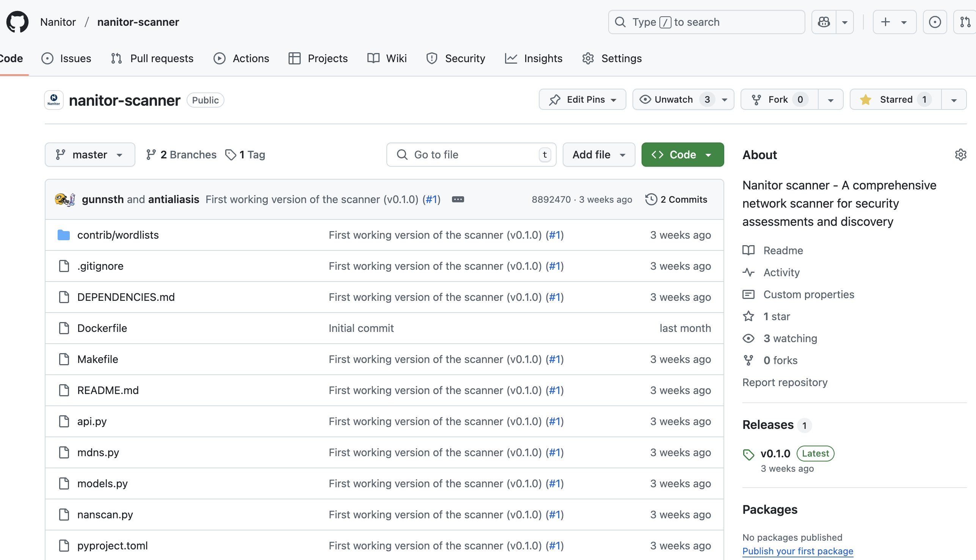This screenshot has height=560, width=976.
Task: Open the Add file dropdown
Action: tap(598, 155)
